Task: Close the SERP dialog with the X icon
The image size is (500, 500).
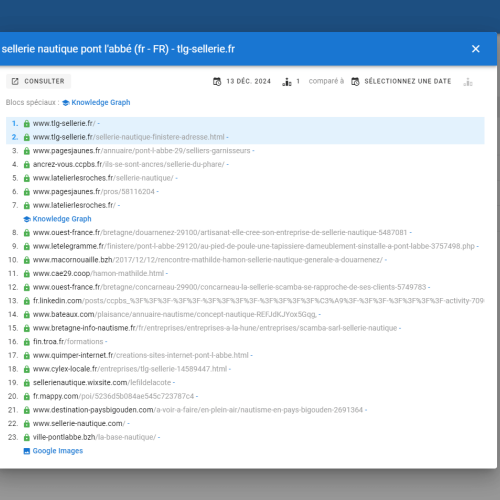Action: (x=476, y=49)
